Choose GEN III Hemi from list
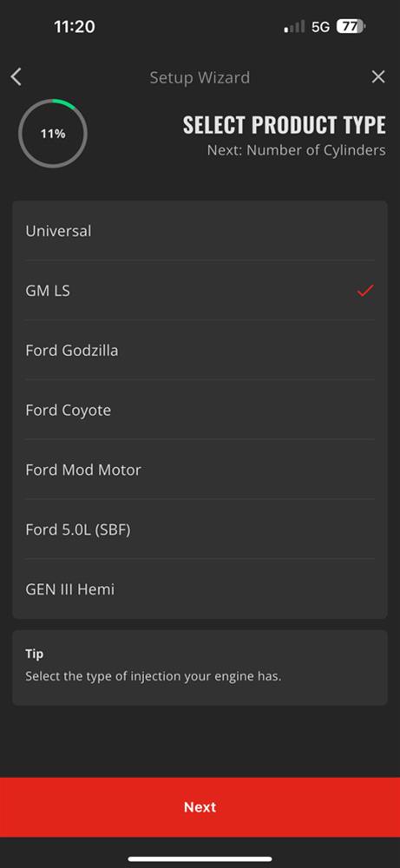Image resolution: width=400 pixels, height=868 pixels. [200, 589]
